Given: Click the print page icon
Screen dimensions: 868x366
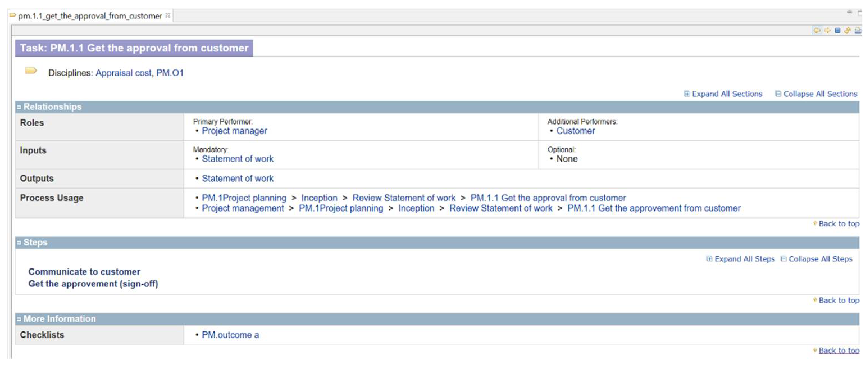Looking at the screenshot, I should pos(858,30).
